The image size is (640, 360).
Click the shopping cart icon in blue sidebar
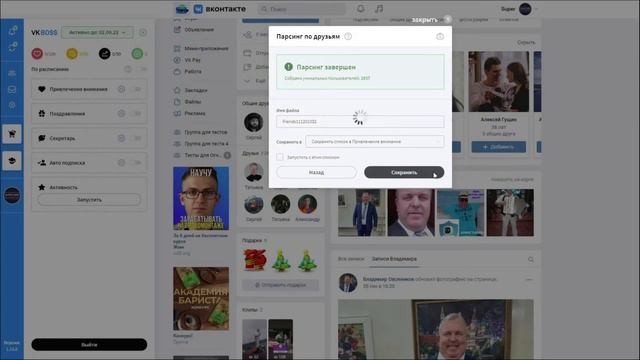[12, 134]
